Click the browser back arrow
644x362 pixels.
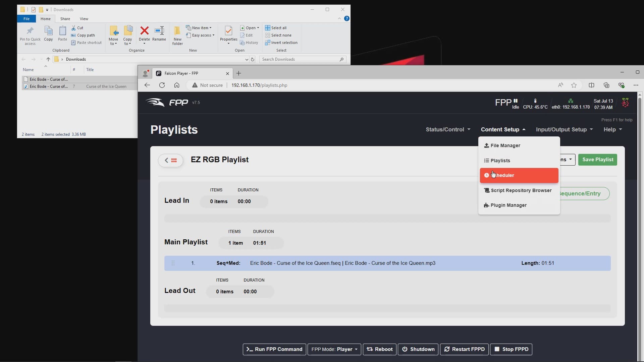pos(147,85)
